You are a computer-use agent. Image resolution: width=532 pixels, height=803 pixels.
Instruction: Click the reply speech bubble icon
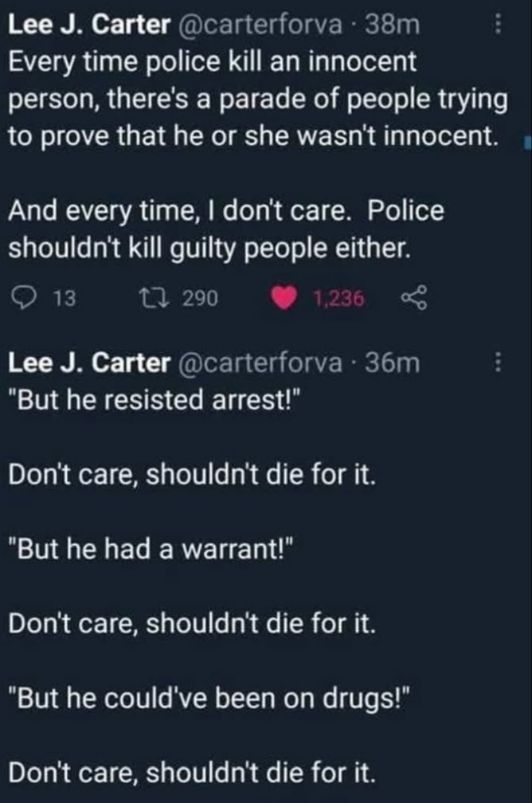click(x=25, y=298)
